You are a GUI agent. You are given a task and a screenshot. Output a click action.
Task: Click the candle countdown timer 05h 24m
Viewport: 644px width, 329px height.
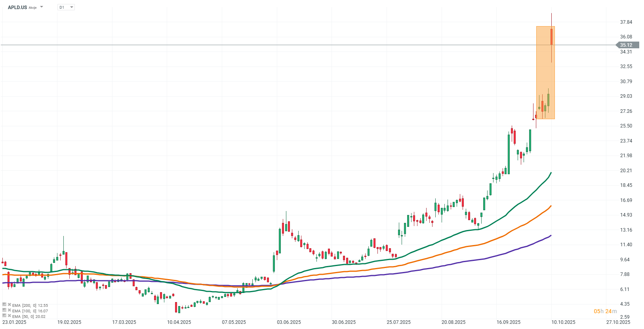point(605,311)
